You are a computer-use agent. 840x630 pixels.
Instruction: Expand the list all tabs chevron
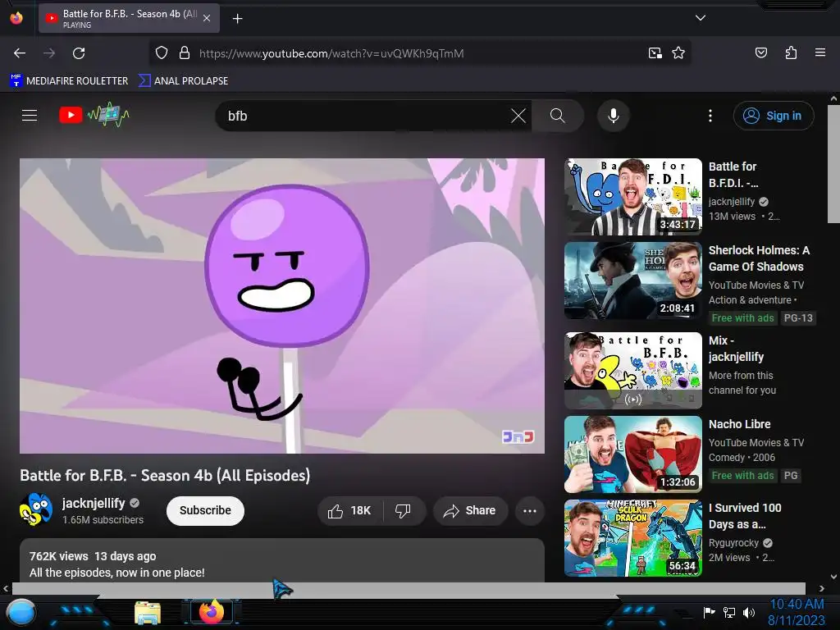(701, 18)
